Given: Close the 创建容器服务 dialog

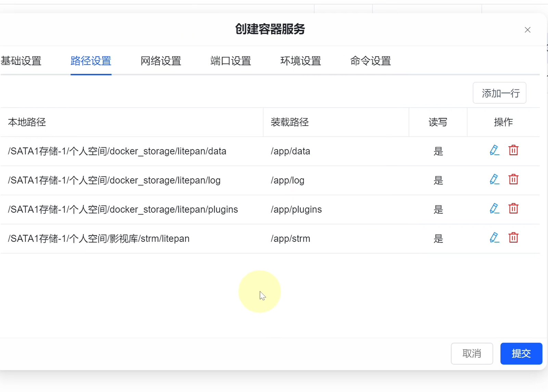Looking at the screenshot, I should pyautogui.click(x=527, y=30).
